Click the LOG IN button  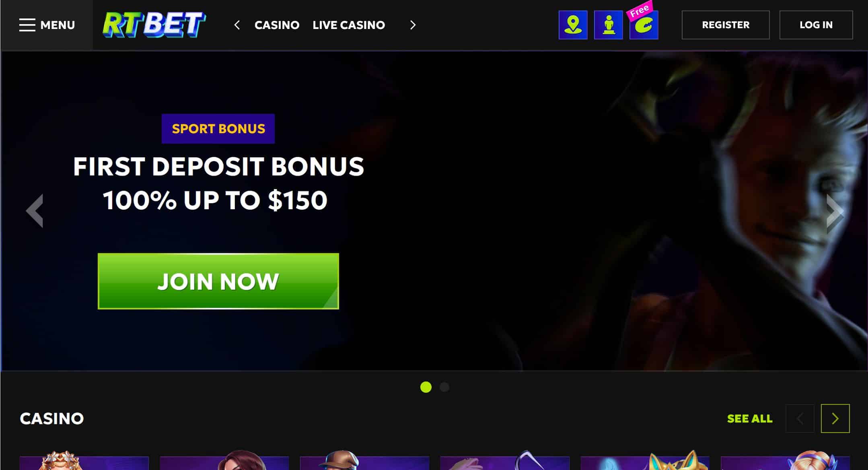[816, 25]
